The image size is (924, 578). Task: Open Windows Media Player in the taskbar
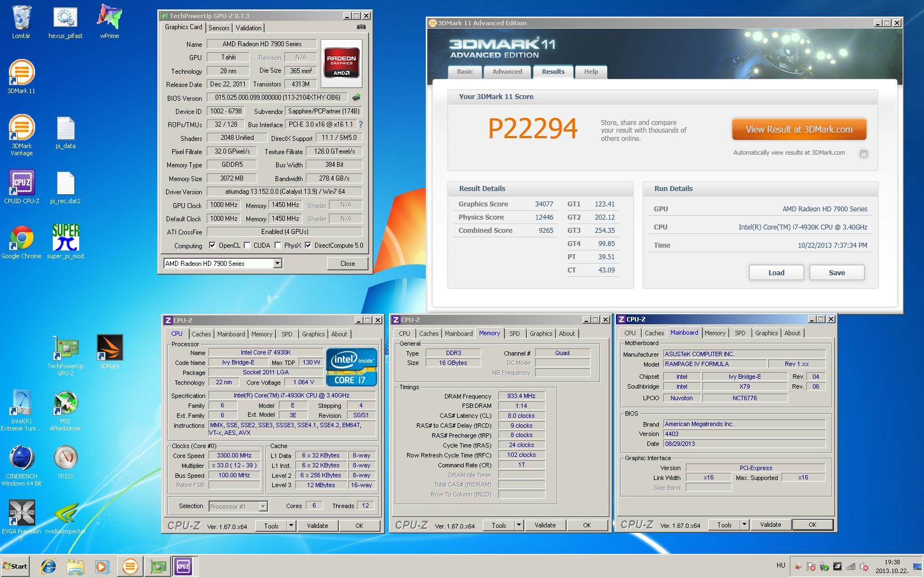101,566
